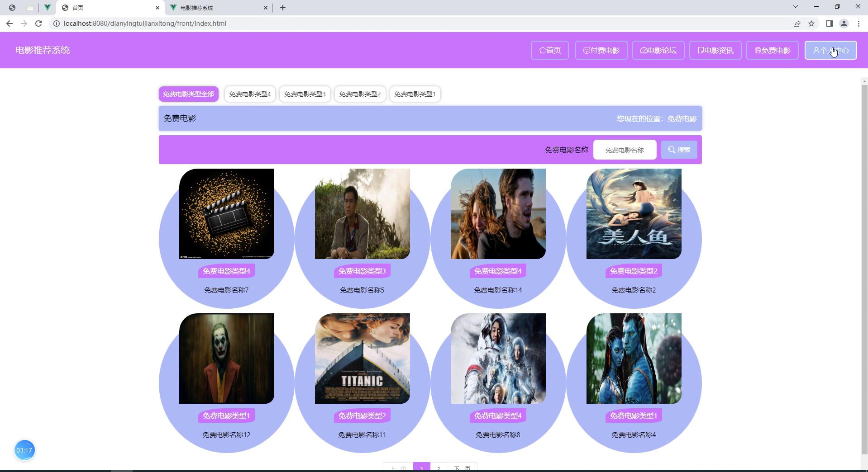Open the 付费电影 navigation item
The width and height of the screenshot is (868, 472).
tap(601, 50)
